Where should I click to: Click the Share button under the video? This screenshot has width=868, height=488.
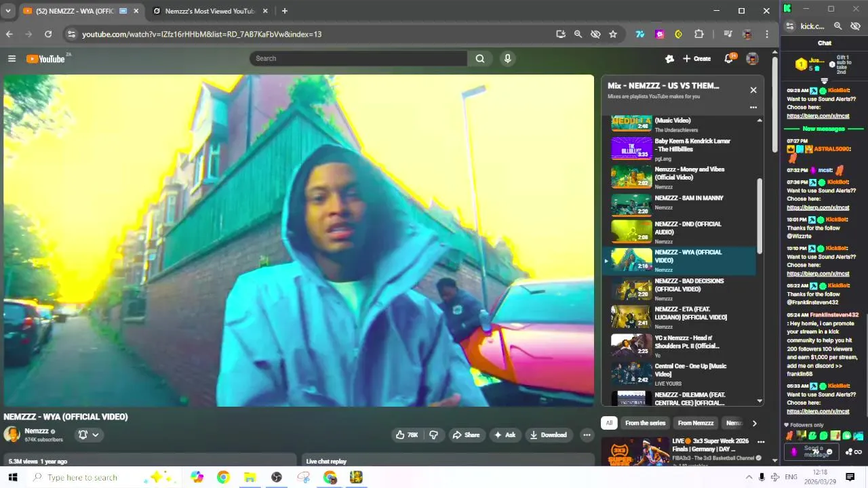(466, 435)
